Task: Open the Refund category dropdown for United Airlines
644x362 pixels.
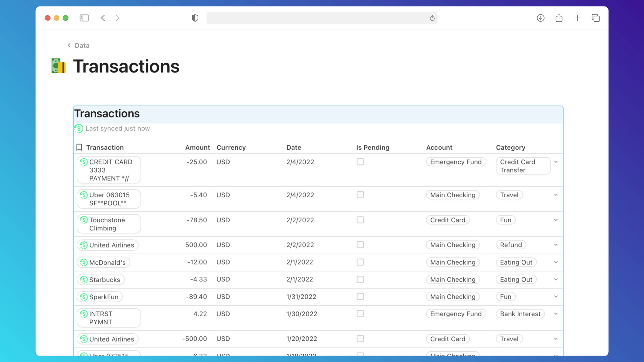Action: (556, 245)
